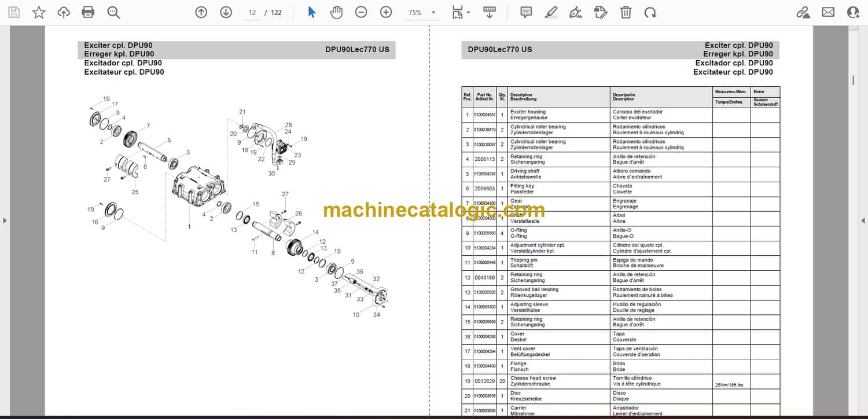Screen dimensions: 868x419
Task: Open the find text search tool
Action: [113, 12]
